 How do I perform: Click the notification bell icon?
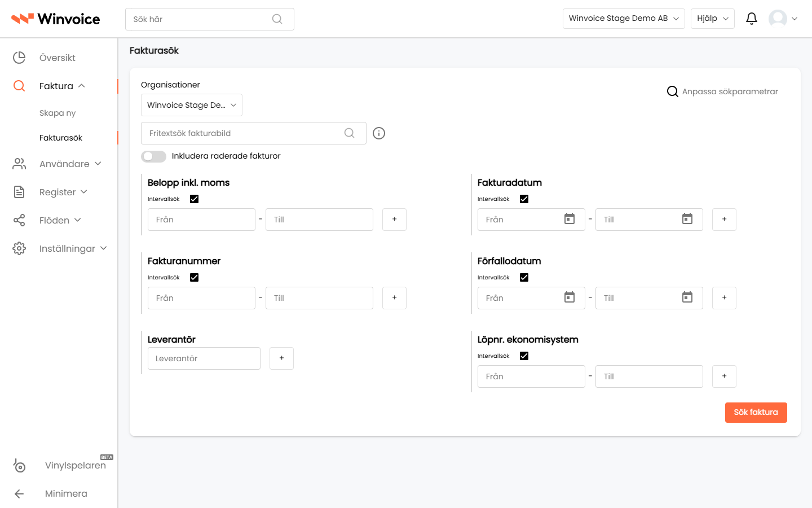pyautogui.click(x=751, y=19)
